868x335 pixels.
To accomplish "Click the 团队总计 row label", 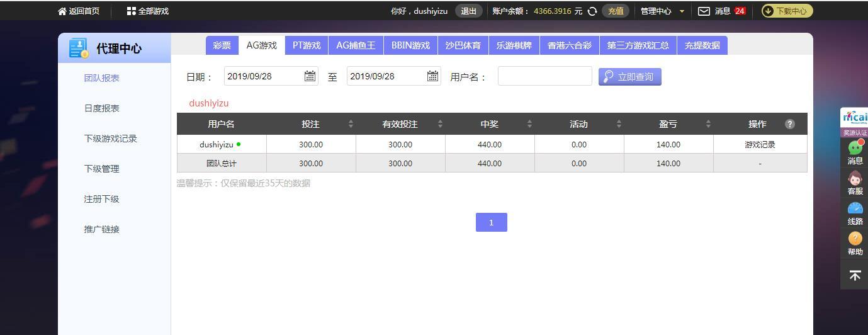I will [222, 163].
